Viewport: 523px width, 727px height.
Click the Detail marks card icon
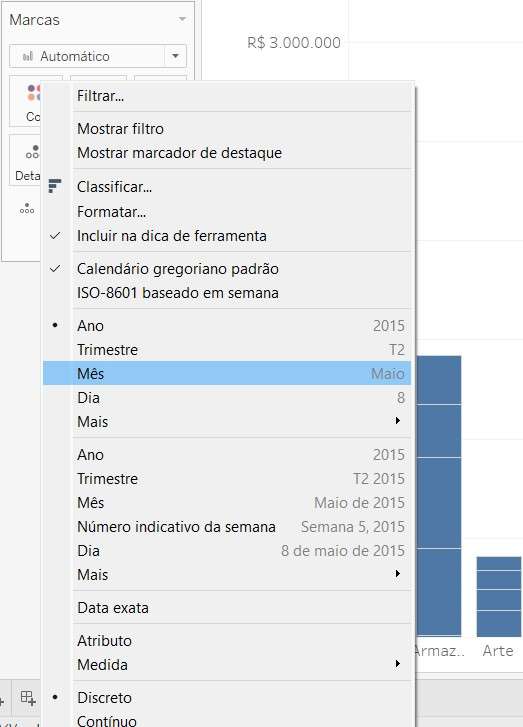(32, 152)
